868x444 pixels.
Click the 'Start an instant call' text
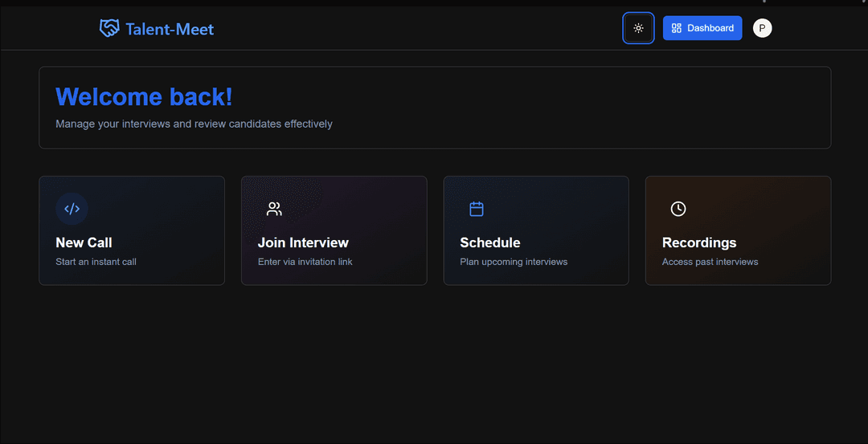tap(96, 262)
